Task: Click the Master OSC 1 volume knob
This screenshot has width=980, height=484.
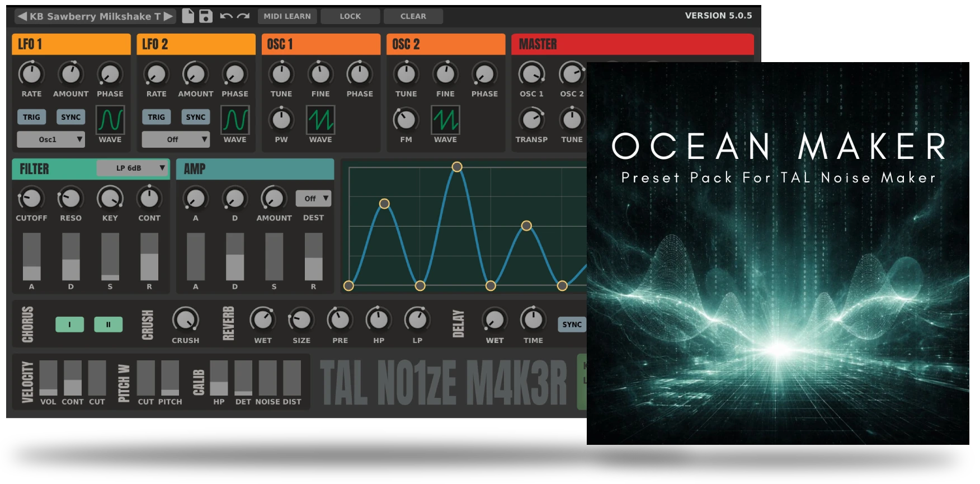Action: [531, 73]
